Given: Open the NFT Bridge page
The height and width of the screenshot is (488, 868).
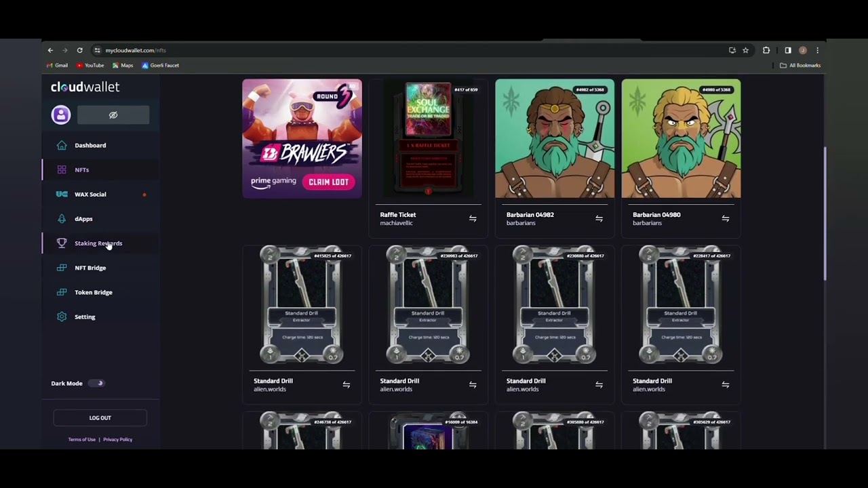Looking at the screenshot, I should [90, 268].
